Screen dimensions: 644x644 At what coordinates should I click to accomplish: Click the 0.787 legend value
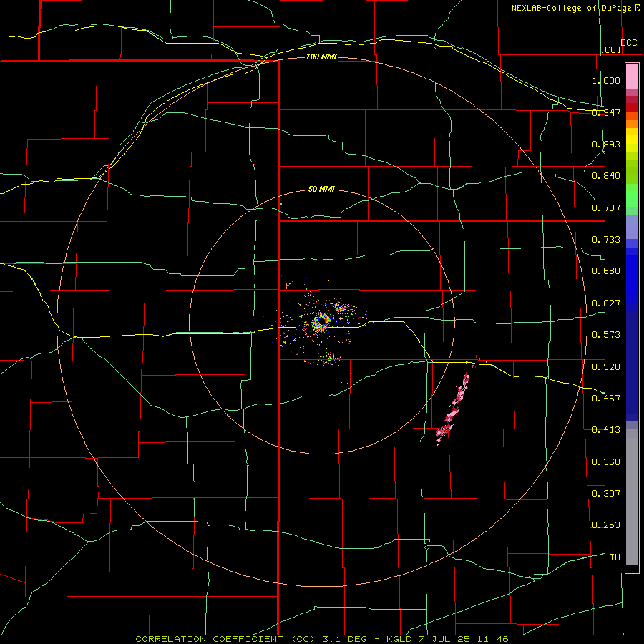pyautogui.click(x=606, y=208)
